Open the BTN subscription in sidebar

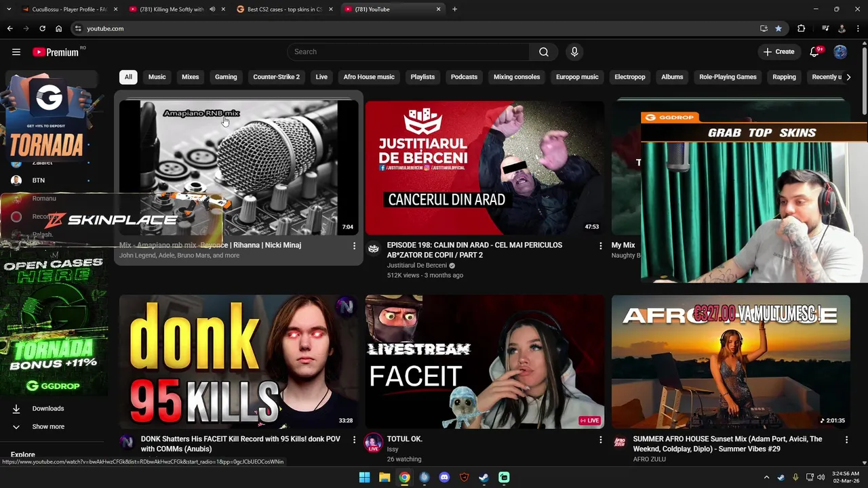(x=39, y=180)
